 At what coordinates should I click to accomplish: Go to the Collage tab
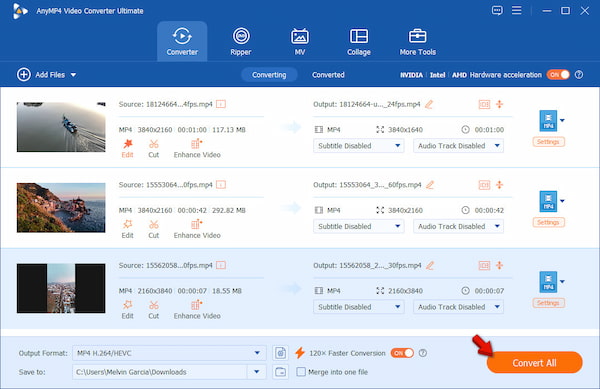(x=359, y=41)
